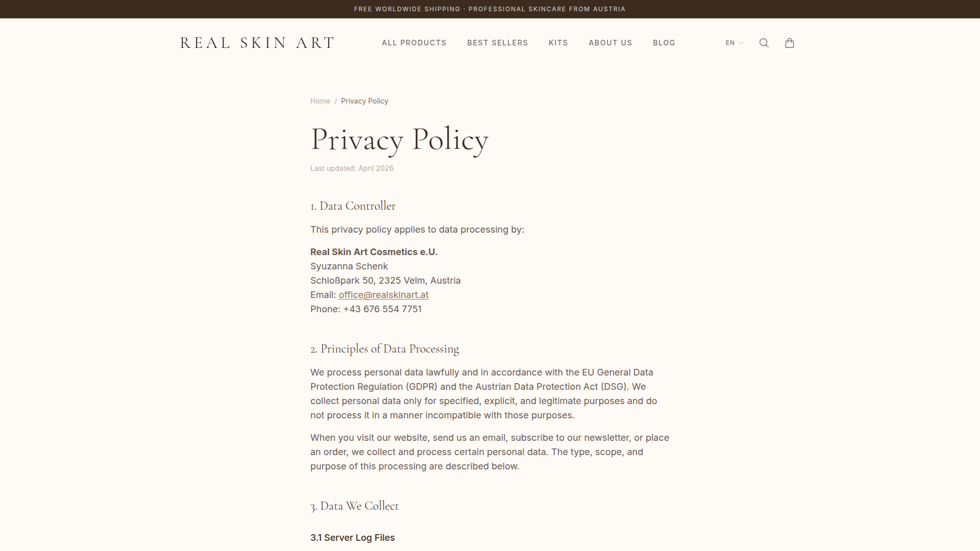Click the "3. Data We Collect" heading

pos(354,506)
